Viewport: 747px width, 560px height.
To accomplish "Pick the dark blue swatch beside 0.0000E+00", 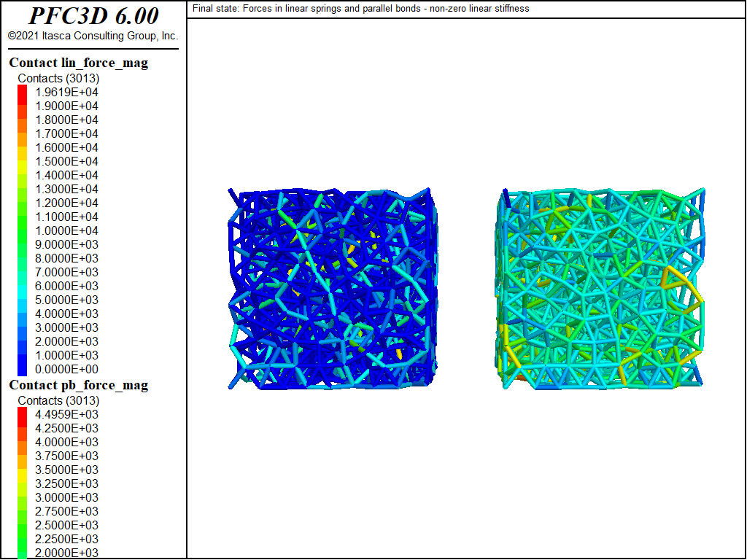I will point(22,369).
